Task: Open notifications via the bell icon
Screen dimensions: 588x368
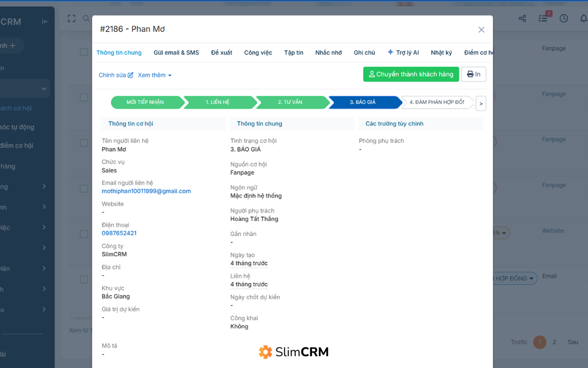Action: [x=584, y=18]
